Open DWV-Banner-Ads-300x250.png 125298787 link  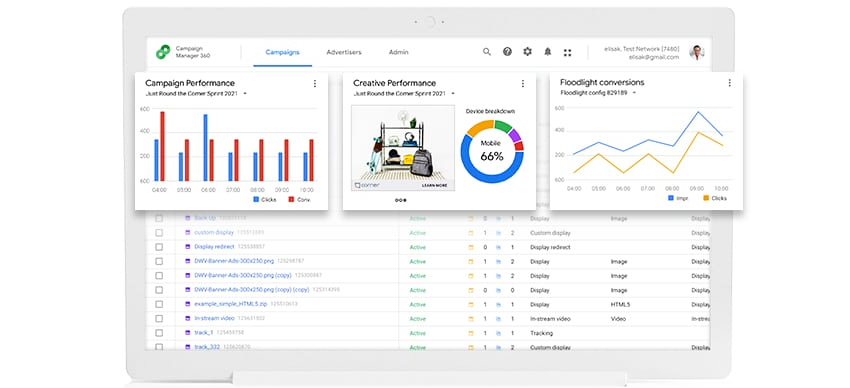pyautogui.click(x=234, y=261)
